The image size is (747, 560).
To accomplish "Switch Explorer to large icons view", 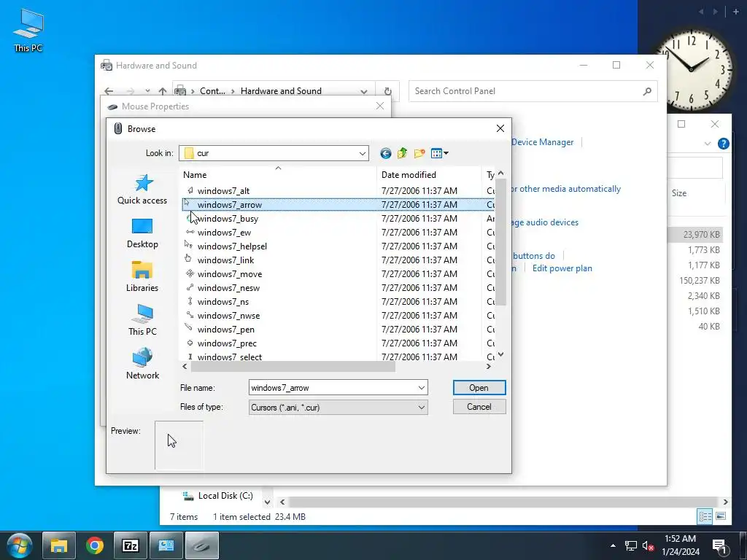I will point(721,516).
